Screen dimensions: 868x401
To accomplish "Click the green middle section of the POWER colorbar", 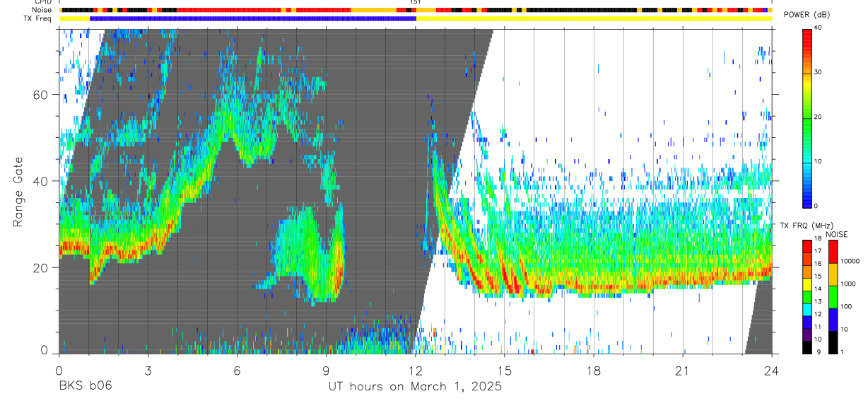I will (808, 120).
